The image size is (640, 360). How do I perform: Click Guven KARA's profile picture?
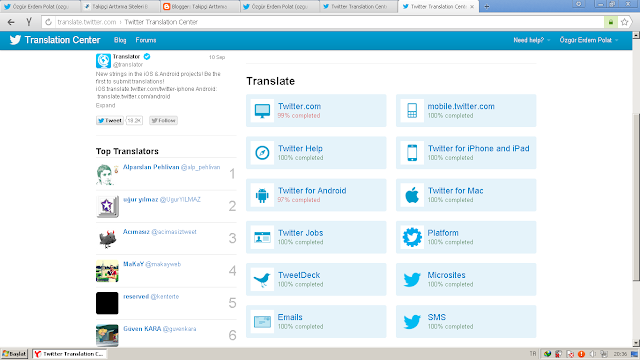pos(107,336)
